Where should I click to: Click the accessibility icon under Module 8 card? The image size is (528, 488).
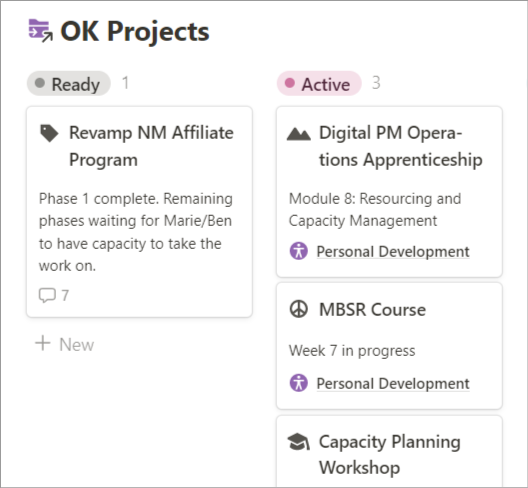click(299, 251)
